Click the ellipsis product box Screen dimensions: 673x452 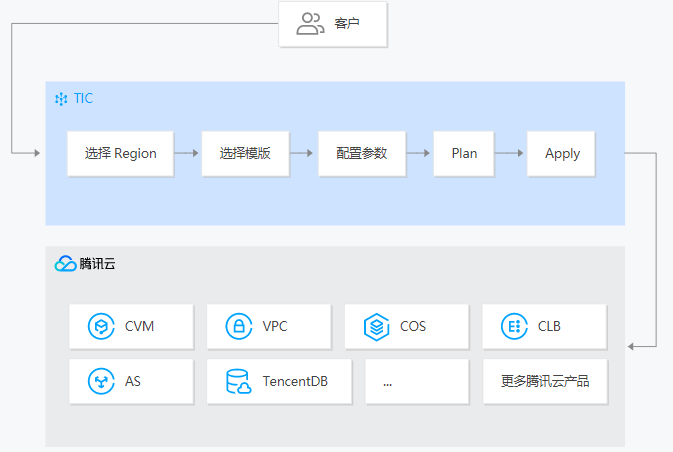tap(417, 381)
